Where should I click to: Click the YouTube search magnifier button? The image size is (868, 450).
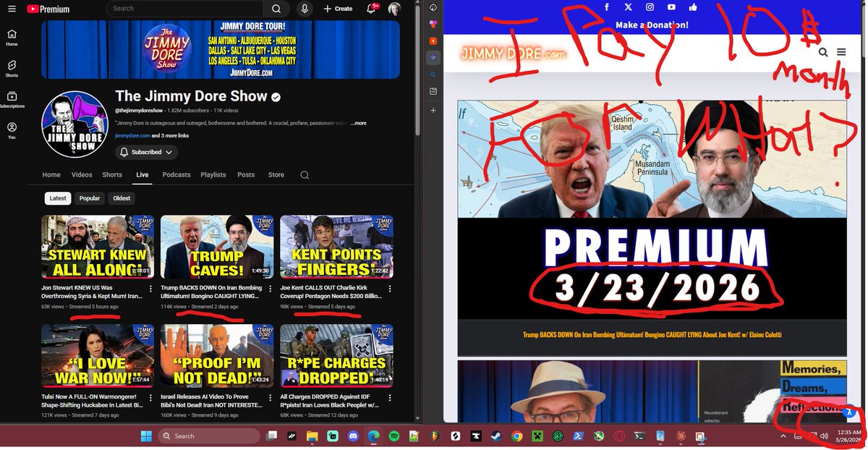[x=276, y=9]
